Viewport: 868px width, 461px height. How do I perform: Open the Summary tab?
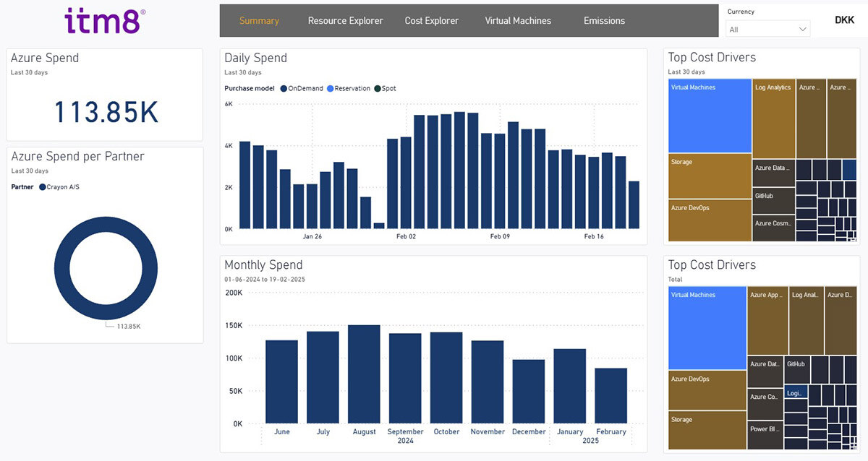click(x=259, y=21)
